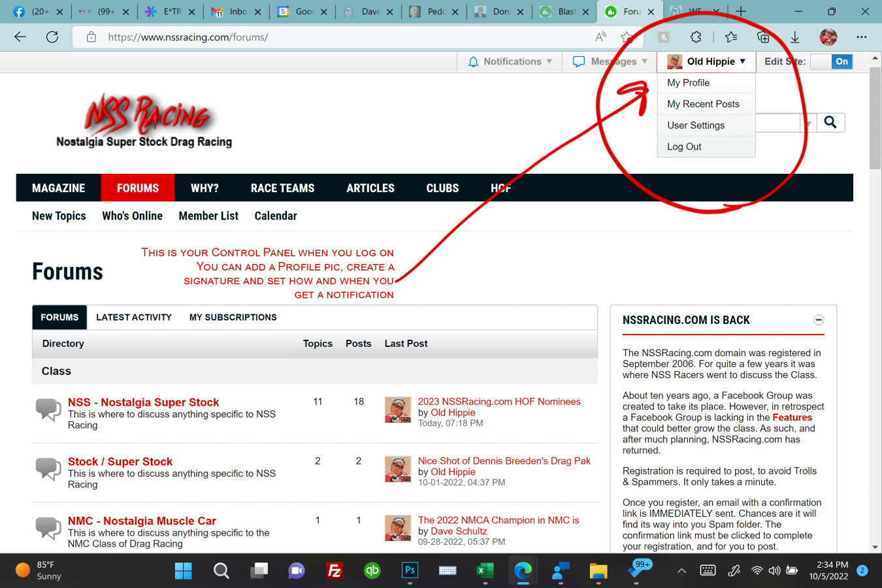Viewport: 882px width, 588px height.
Task: Open browser collections icon
Action: point(763,37)
